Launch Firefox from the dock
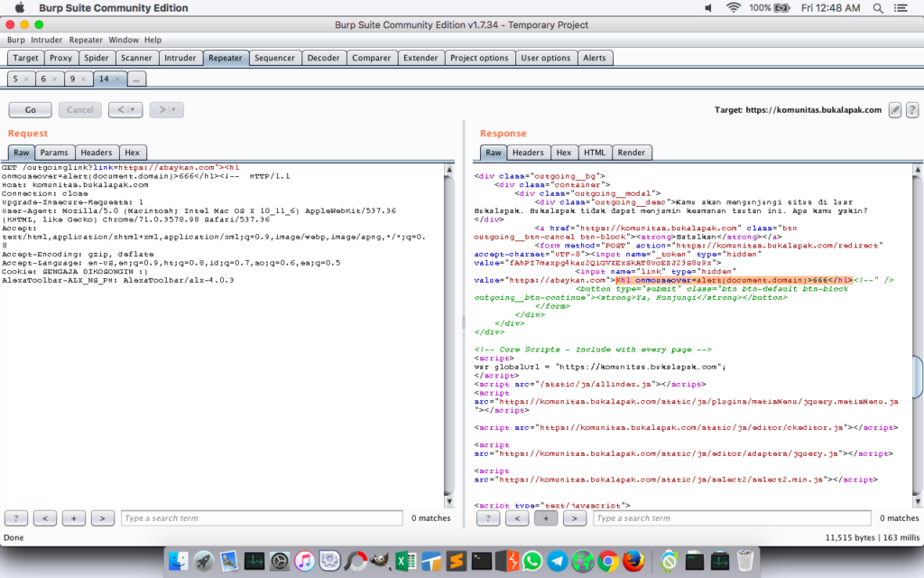 632,560
